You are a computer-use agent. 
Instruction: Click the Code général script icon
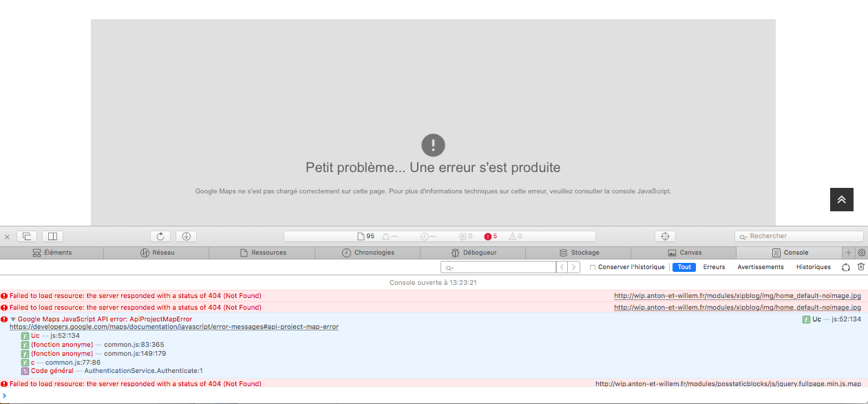click(25, 371)
